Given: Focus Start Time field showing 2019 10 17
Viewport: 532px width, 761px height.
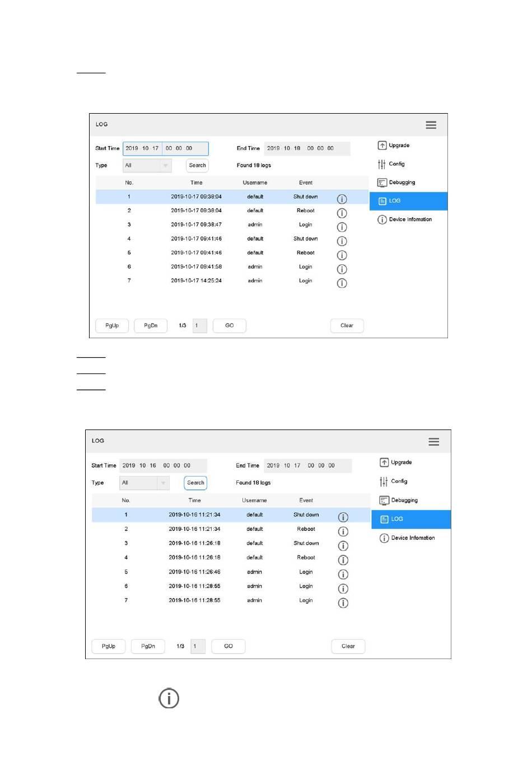Looking at the screenshot, I should point(166,148).
